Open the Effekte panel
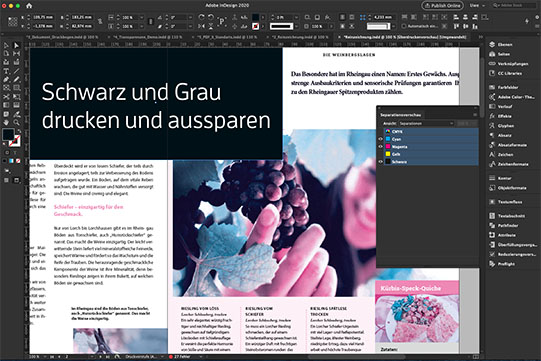541x361 pixels. [x=500, y=116]
